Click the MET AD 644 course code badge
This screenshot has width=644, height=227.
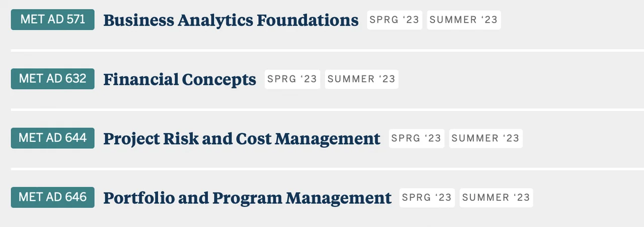tap(53, 138)
